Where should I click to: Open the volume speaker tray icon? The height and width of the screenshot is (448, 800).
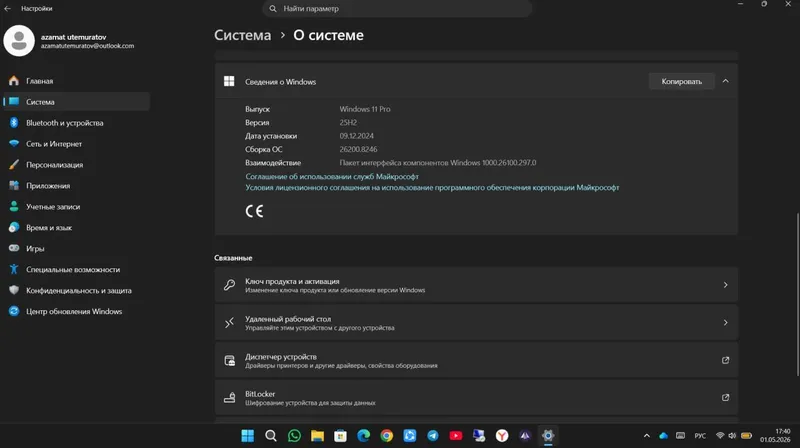(x=732, y=435)
